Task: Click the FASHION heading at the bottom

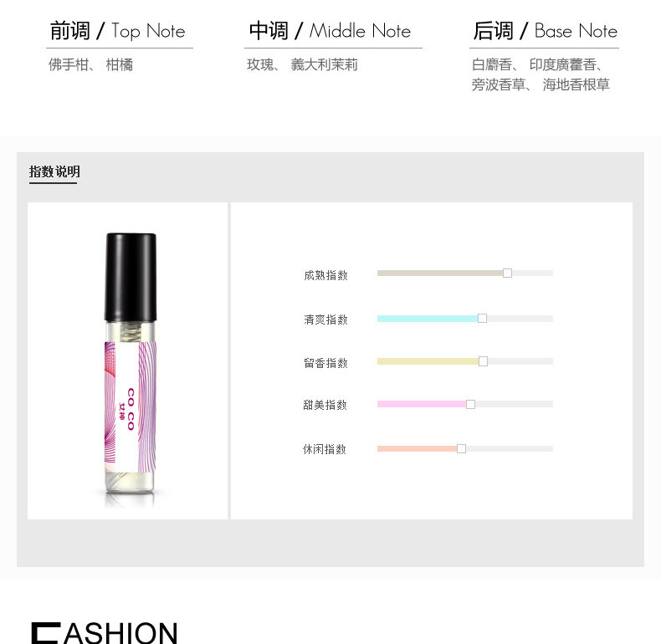Action: (105, 632)
